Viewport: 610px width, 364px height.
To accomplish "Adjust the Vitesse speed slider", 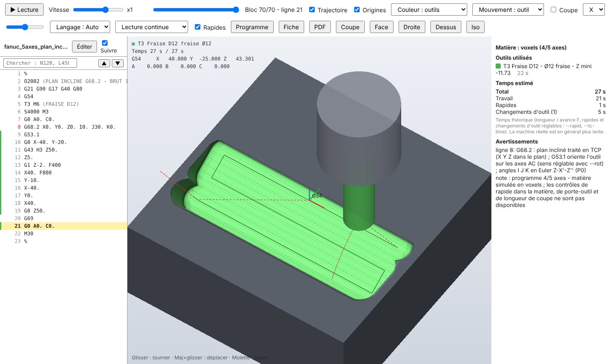I will pos(97,9).
